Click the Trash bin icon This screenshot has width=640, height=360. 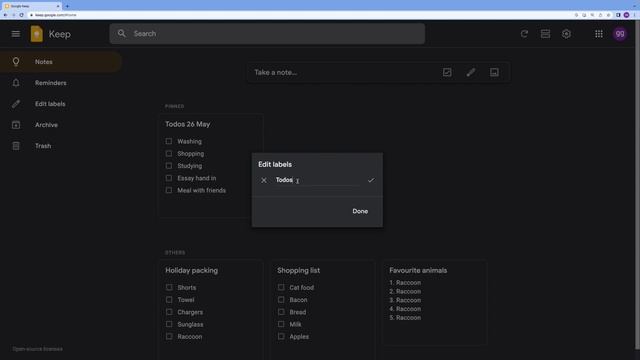coord(16,146)
